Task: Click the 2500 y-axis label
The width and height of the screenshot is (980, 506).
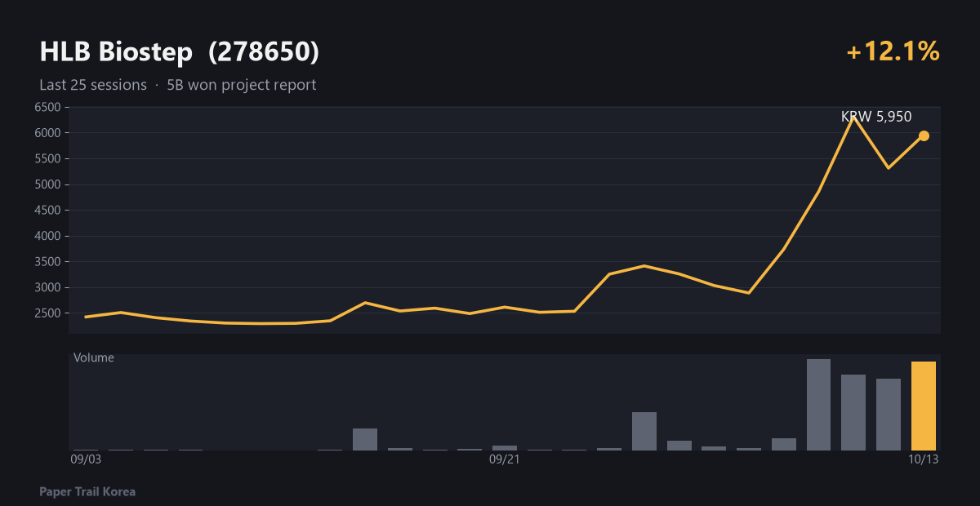Action: (x=48, y=313)
